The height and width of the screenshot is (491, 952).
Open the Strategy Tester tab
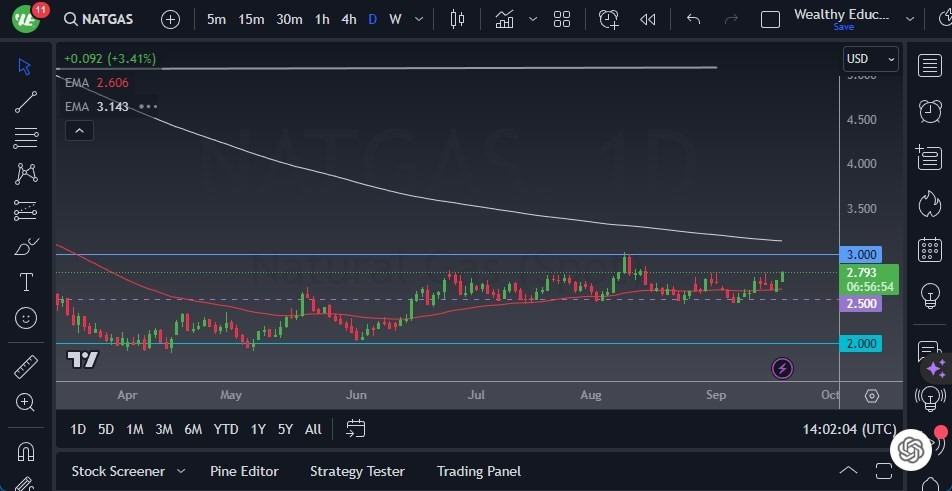click(x=357, y=471)
